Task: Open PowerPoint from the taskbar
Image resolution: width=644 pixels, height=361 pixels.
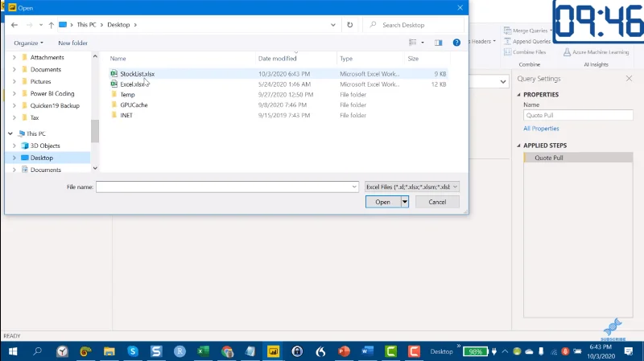Action: [x=344, y=351]
